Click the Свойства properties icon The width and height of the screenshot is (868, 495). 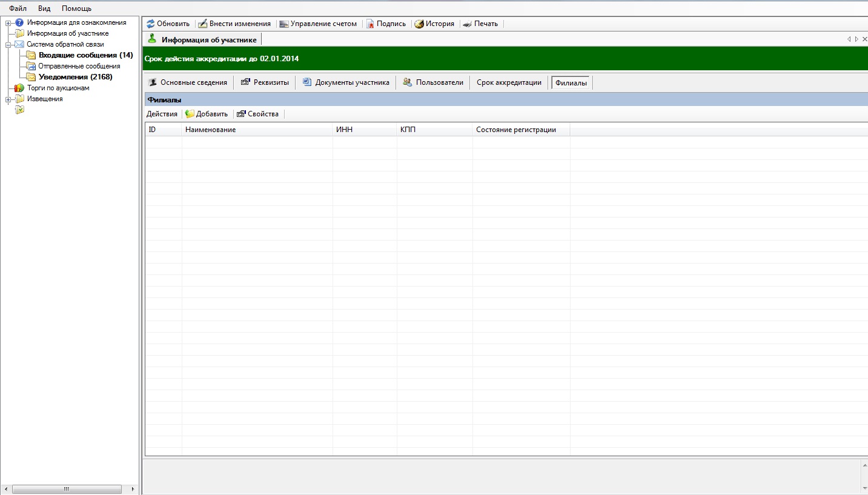pyautogui.click(x=241, y=114)
